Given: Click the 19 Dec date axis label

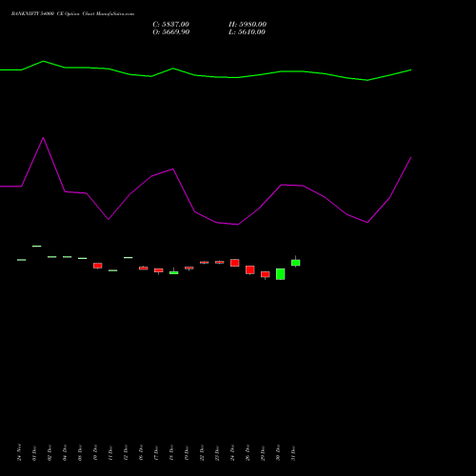Looking at the screenshot, I should pyautogui.click(x=188, y=453).
